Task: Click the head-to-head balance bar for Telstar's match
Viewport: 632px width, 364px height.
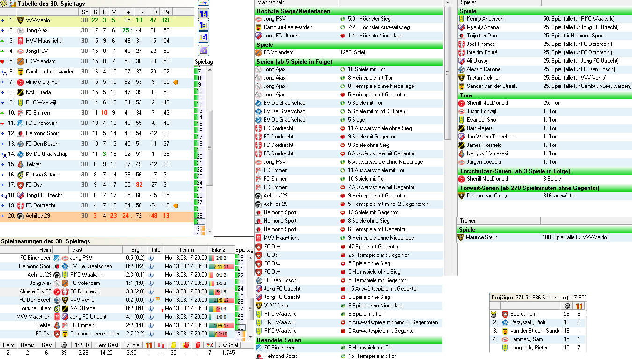Action: [221, 325]
